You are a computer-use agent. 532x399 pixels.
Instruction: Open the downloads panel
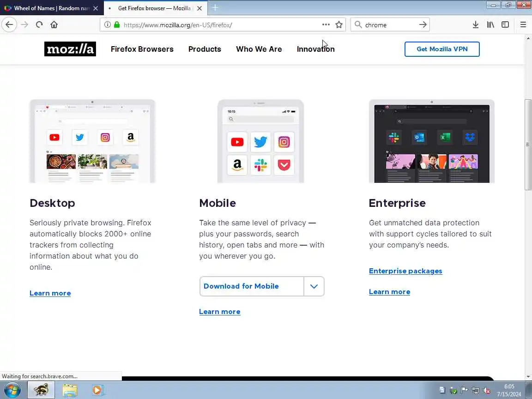pos(476,25)
